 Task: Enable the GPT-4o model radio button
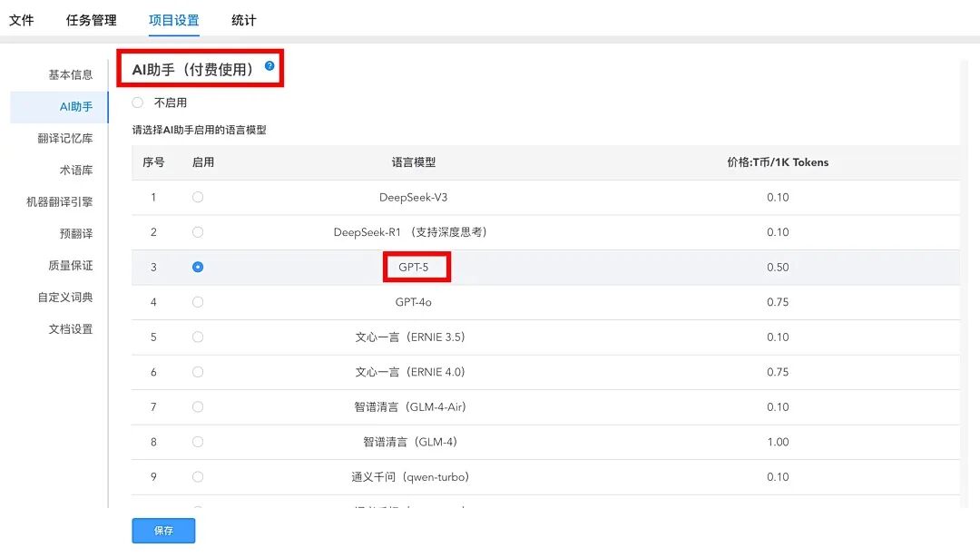click(198, 302)
